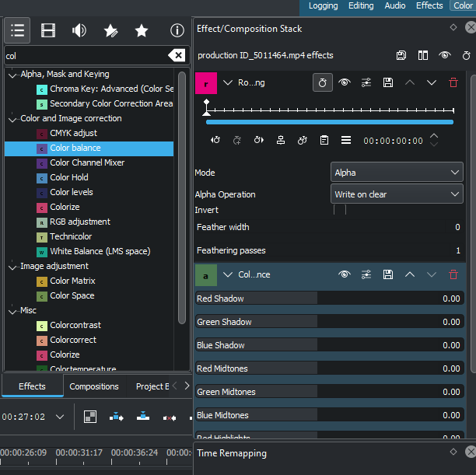
Task: Copy keyframes to clipboard icon
Action: pos(324,140)
